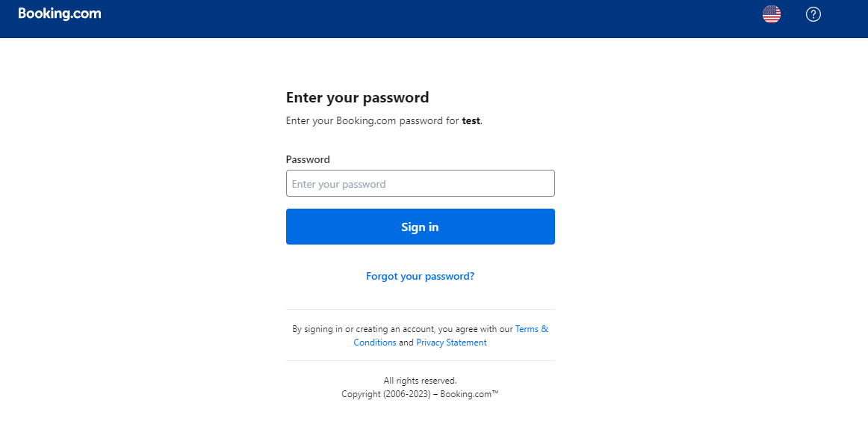Viewport: 868px width, 433px height.
Task: Go to homepage via Booking.com logo
Action: coord(60,14)
